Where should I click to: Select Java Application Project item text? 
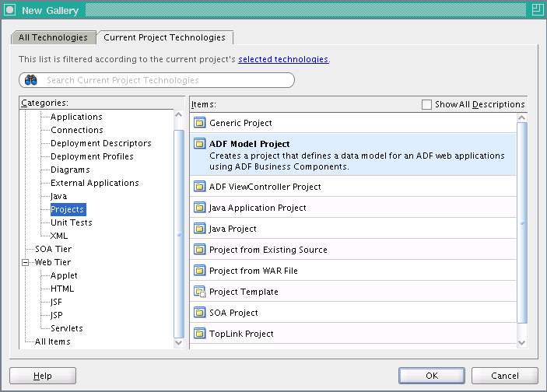click(258, 208)
